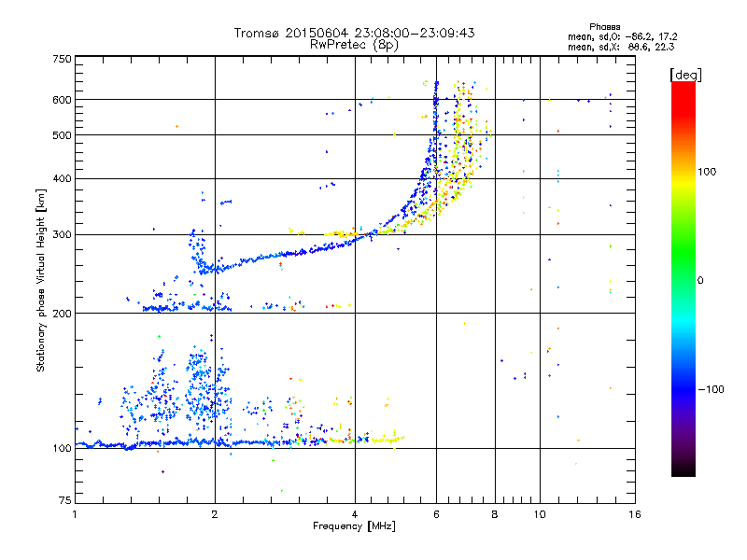Click the x-axis tick label '8'
Screen dimensions: 747x560
(x=495, y=514)
